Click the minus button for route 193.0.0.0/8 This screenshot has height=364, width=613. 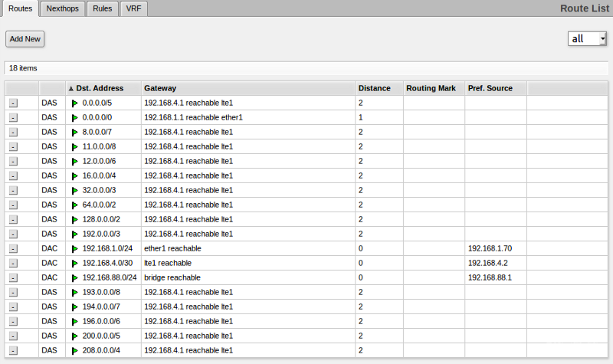pos(13,293)
